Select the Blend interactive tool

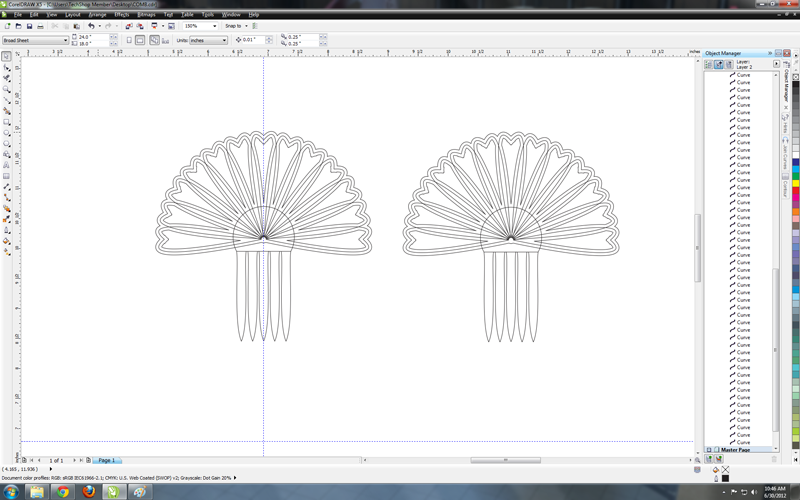7,208
